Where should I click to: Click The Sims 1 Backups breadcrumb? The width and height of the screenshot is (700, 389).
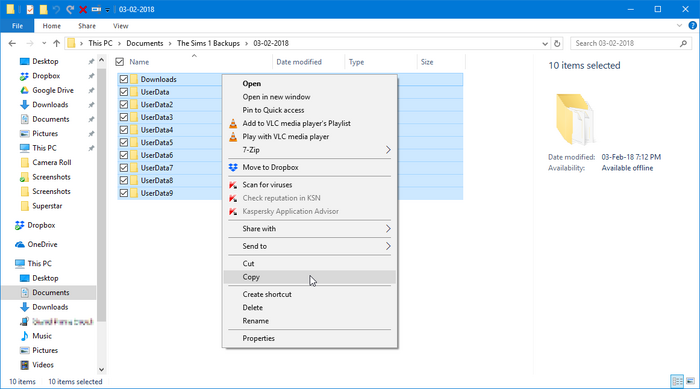[208, 43]
